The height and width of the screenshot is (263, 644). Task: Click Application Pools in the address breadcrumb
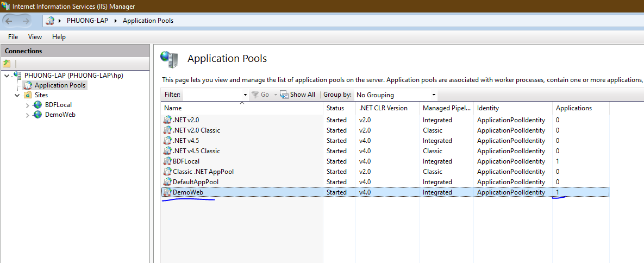tap(148, 21)
